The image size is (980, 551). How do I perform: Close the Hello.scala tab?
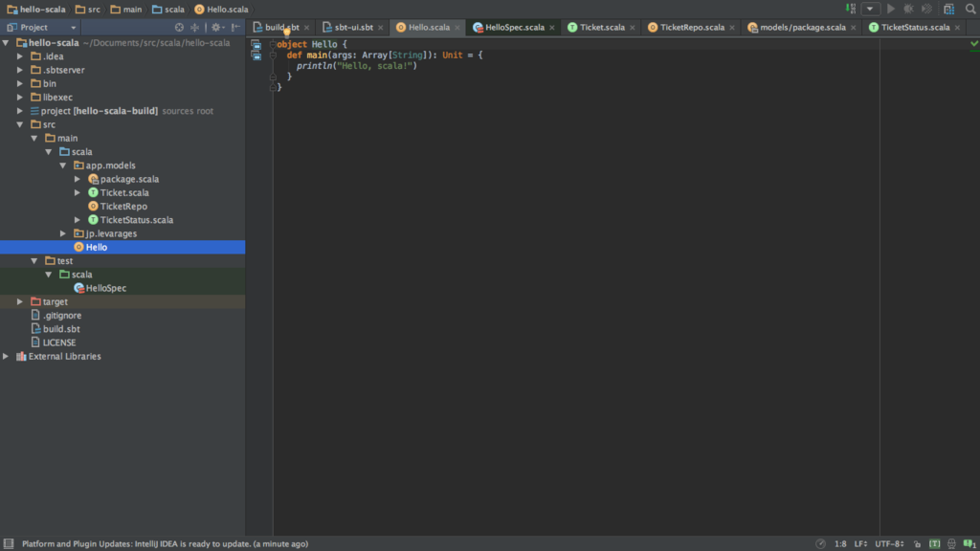(x=457, y=28)
